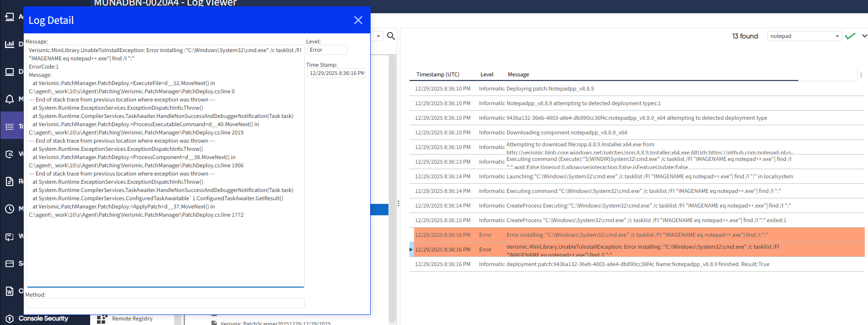The height and width of the screenshot is (325, 868).
Task: Select the 'Deploying patch:Notepadpp_v8.8.9' log row
Action: (x=637, y=89)
